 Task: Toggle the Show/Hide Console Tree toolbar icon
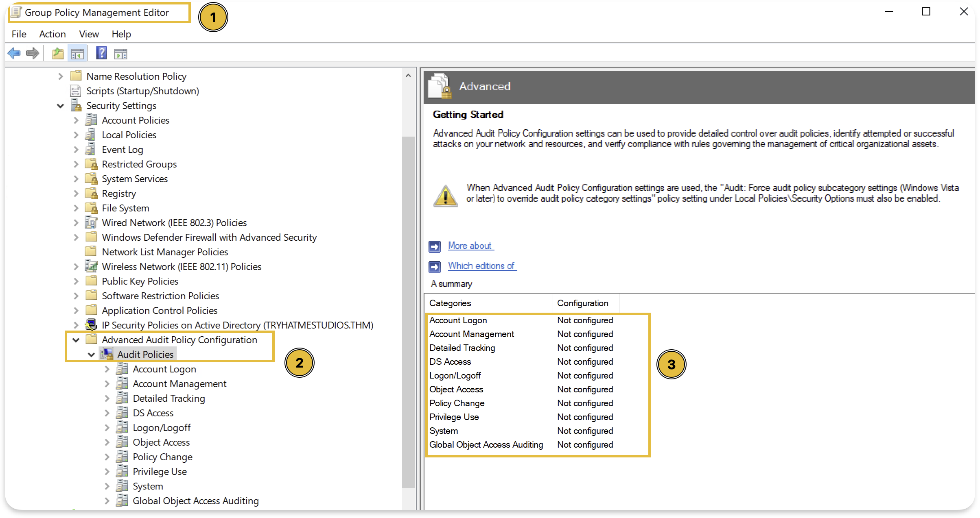77,53
